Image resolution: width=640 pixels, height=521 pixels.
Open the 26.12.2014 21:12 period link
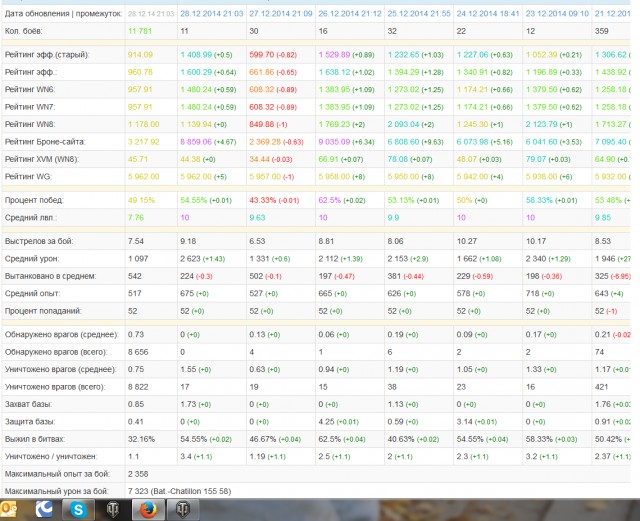350,13
